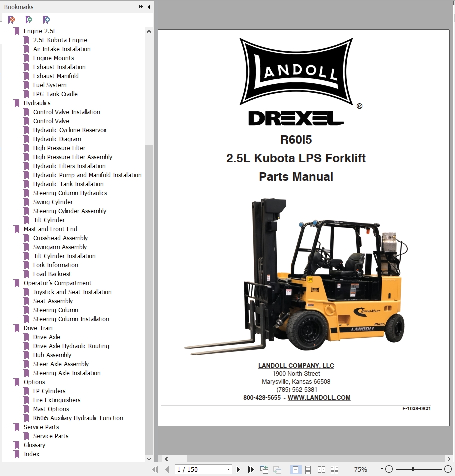Go to the previous page

tap(167, 469)
